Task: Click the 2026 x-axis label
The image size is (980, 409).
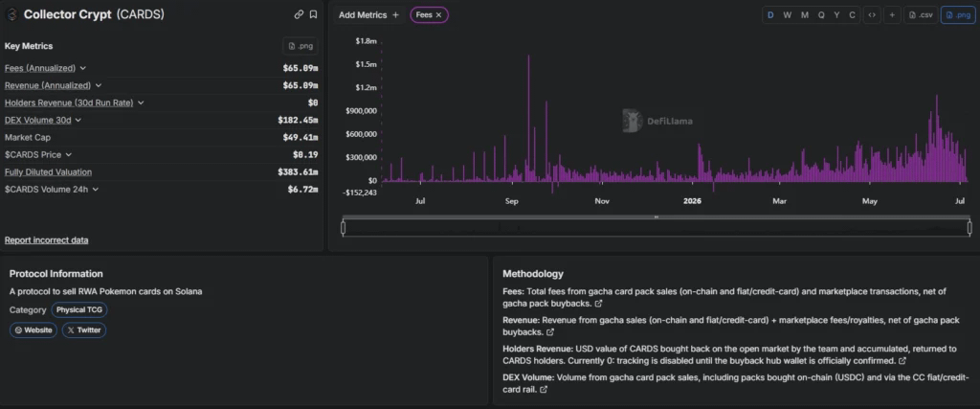Action: (693, 201)
